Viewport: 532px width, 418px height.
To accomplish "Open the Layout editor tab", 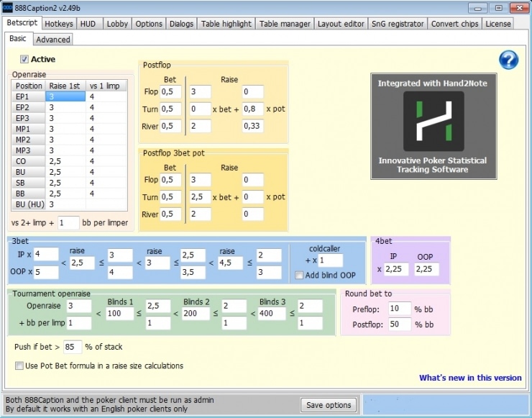I will 341,24.
